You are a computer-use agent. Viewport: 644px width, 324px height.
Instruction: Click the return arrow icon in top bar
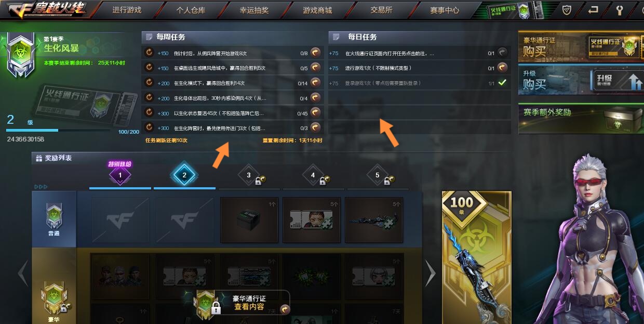pyautogui.click(x=593, y=9)
